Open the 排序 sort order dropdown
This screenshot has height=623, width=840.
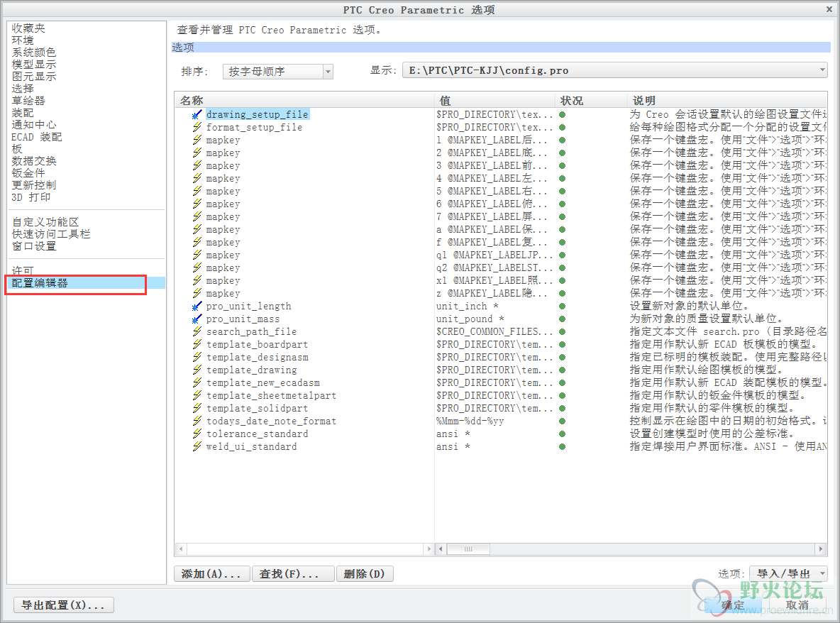click(x=278, y=71)
